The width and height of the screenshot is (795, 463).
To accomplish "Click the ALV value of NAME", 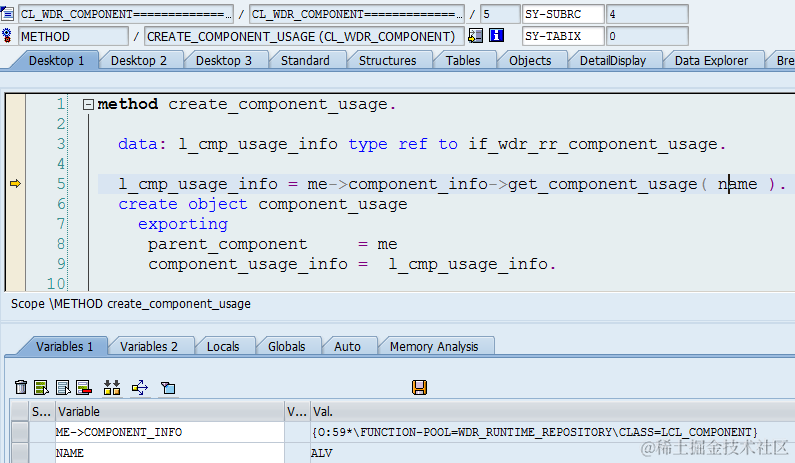I will [x=321, y=453].
